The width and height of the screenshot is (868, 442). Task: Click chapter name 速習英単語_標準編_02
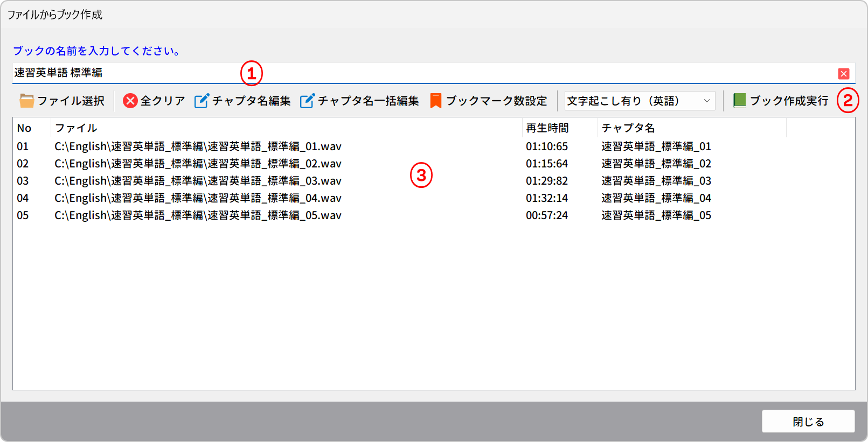tap(656, 164)
